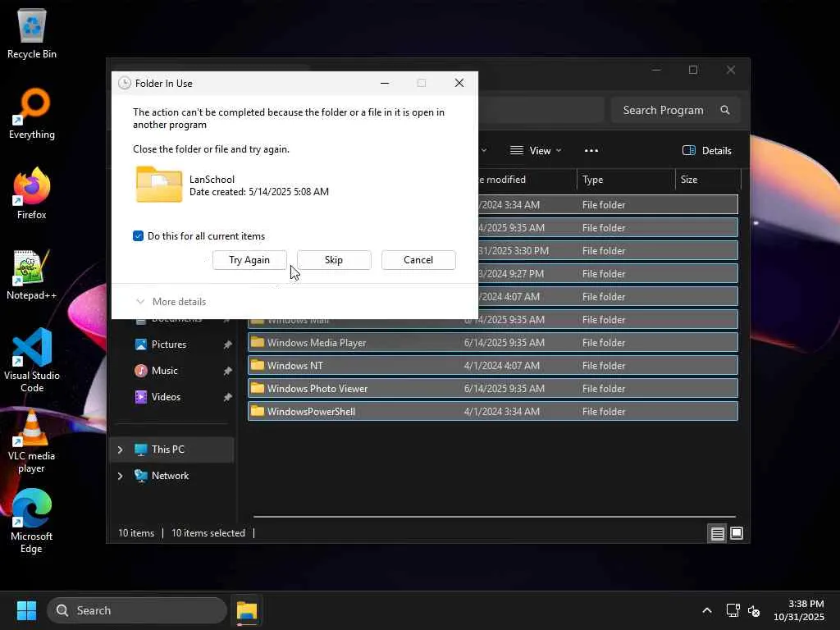Screen dimensions: 840x630
Task: Click the WindowsPowerShell folder icon
Action: (258, 411)
